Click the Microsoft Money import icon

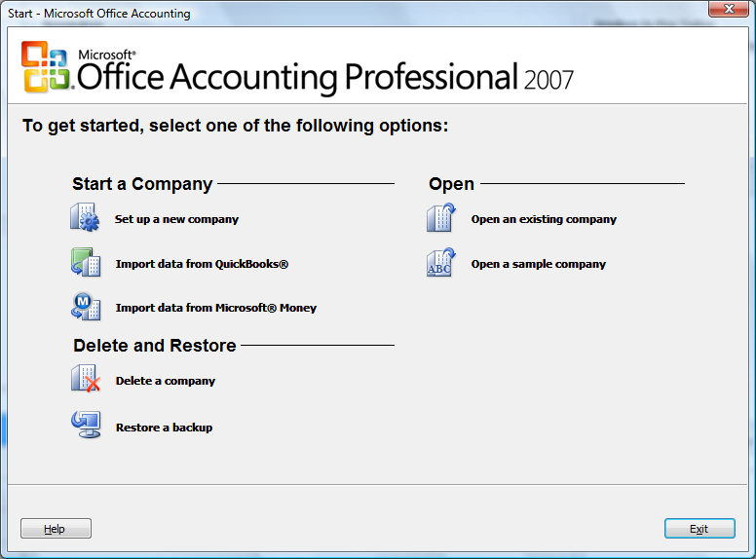pyautogui.click(x=86, y=307)
